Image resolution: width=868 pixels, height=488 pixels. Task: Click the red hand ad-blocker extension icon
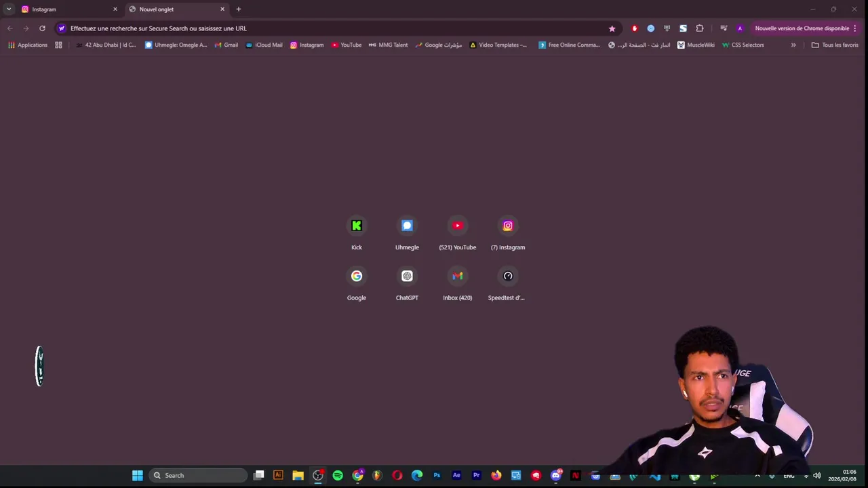click(635, 28)
